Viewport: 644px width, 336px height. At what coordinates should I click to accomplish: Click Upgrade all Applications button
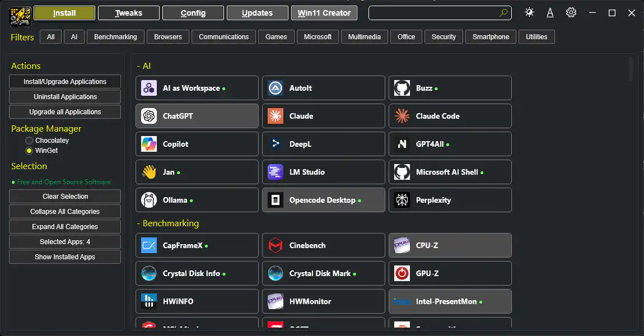tap(65, 112)
